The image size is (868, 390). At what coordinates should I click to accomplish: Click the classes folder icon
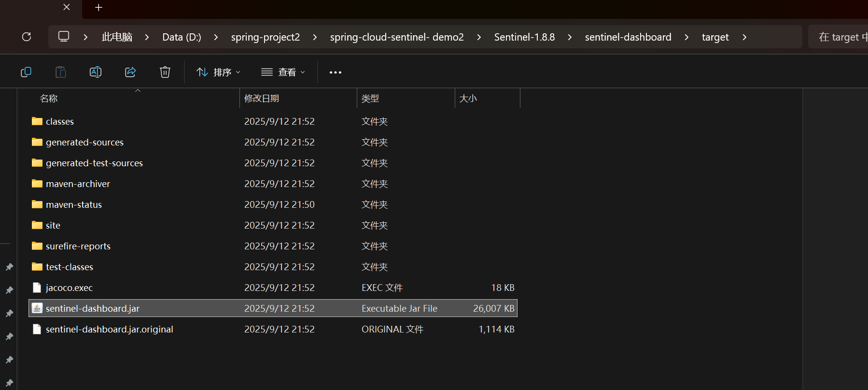pos(37,121)
